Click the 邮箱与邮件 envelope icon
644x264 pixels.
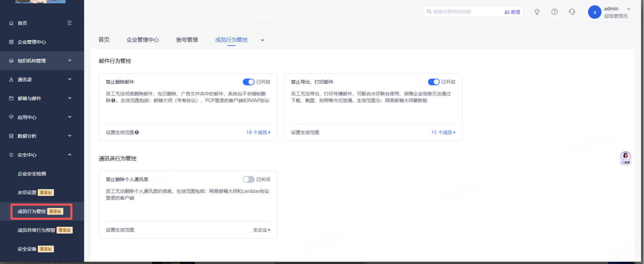[x=11, y=98]
